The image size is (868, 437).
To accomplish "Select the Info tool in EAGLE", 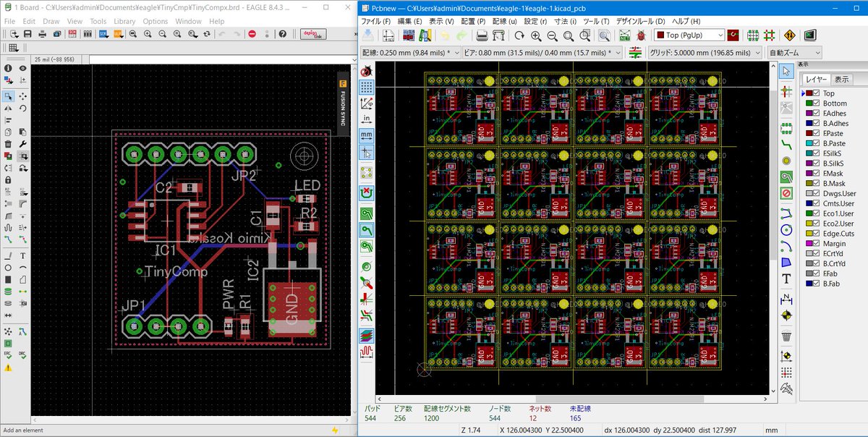I will click(x=8, y=68).
